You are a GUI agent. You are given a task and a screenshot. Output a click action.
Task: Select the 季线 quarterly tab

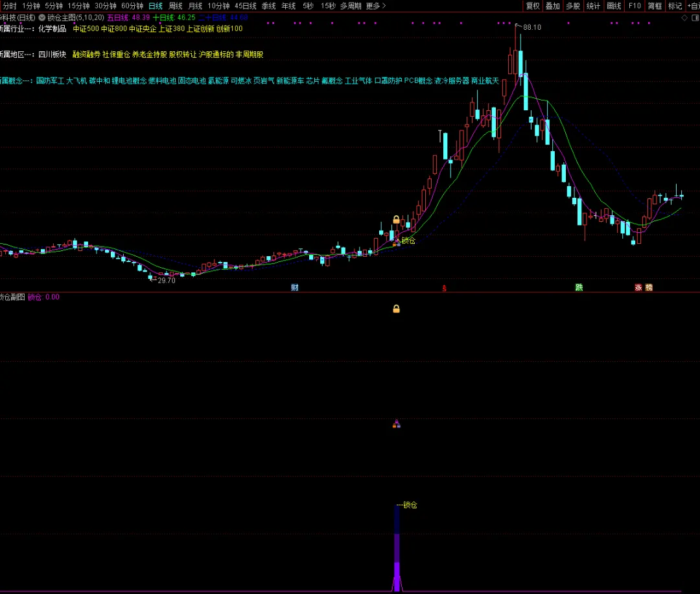pos(269,6)
